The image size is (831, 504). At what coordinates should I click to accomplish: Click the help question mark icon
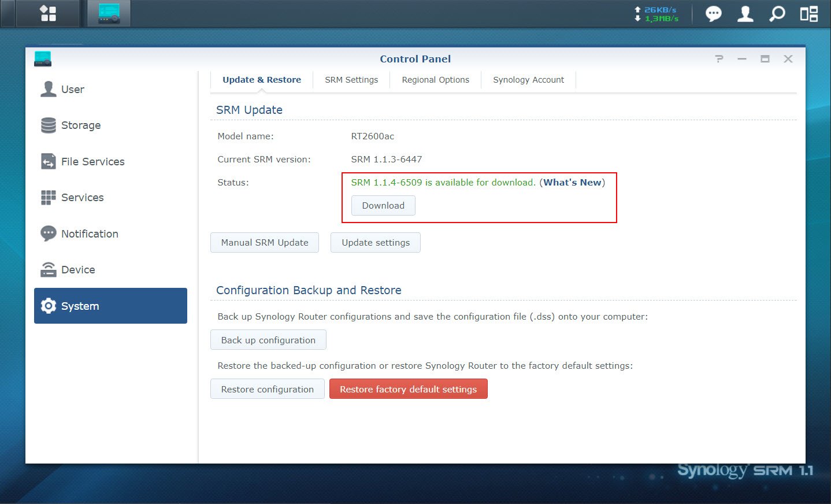pos(719,58)
